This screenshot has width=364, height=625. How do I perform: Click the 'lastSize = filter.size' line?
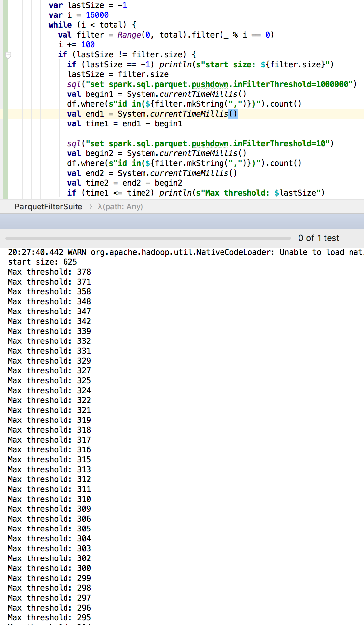[x=118, y=74]
